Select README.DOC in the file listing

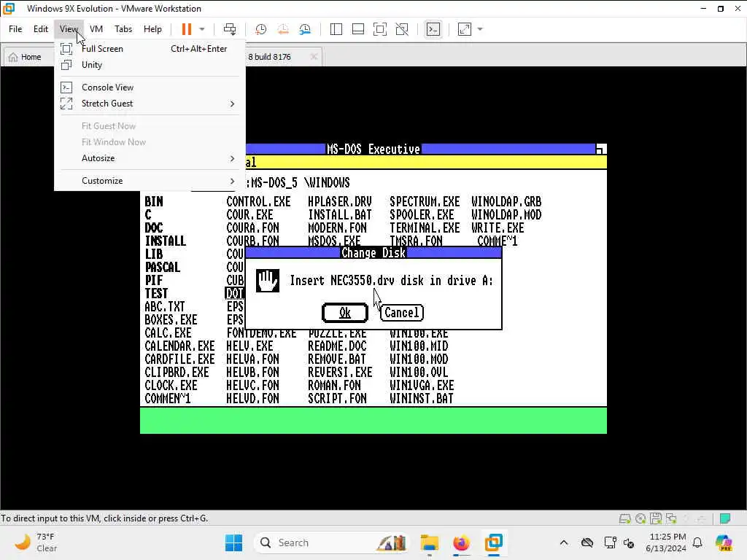pos(337,346)
